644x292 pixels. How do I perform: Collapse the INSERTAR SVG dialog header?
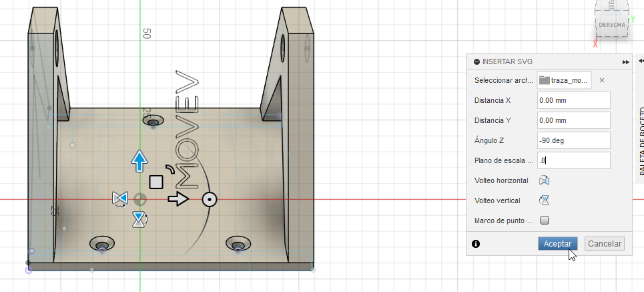476,61
